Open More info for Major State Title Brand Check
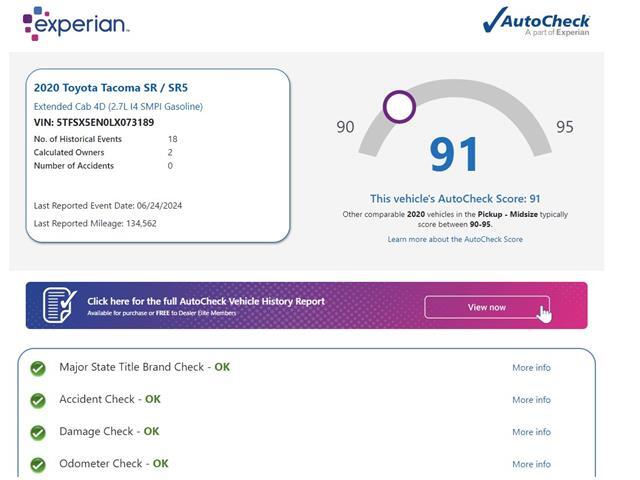The image size is (640, 480). pos(531,368)
